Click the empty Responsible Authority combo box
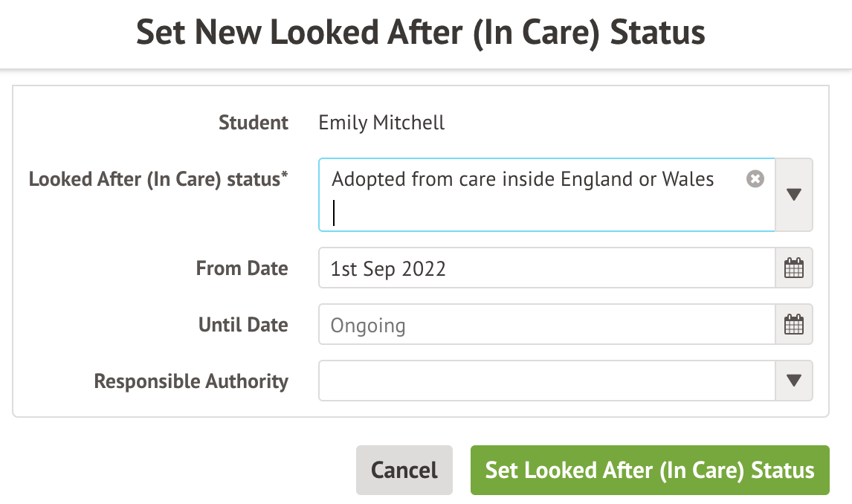 [546, 381]
